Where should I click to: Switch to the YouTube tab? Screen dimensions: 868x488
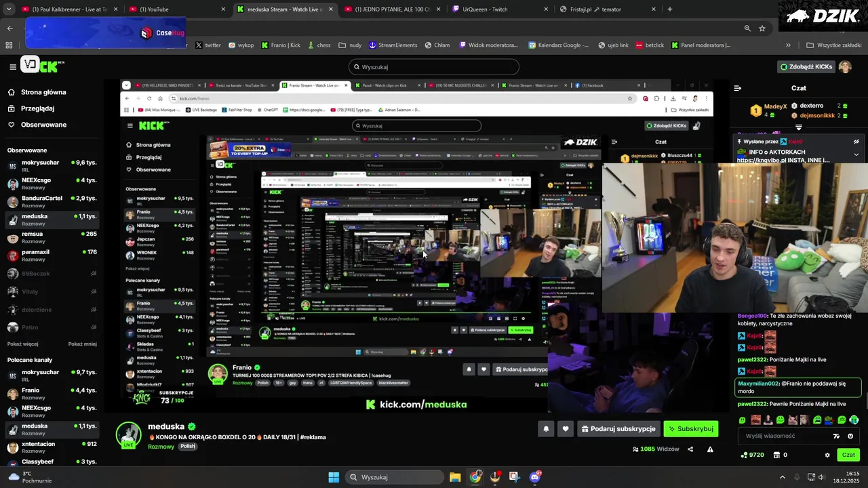tap(177, 9)
